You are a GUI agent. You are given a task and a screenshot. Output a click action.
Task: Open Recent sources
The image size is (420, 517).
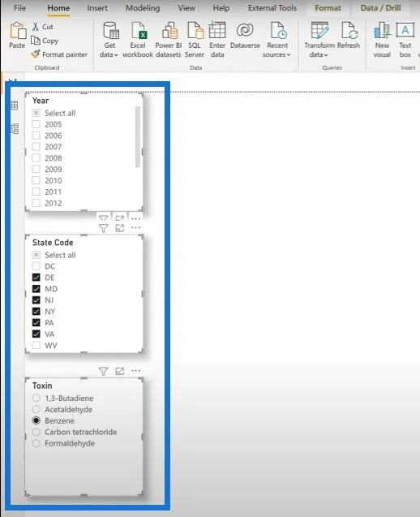pyautogui.click(x=278, y=31)
